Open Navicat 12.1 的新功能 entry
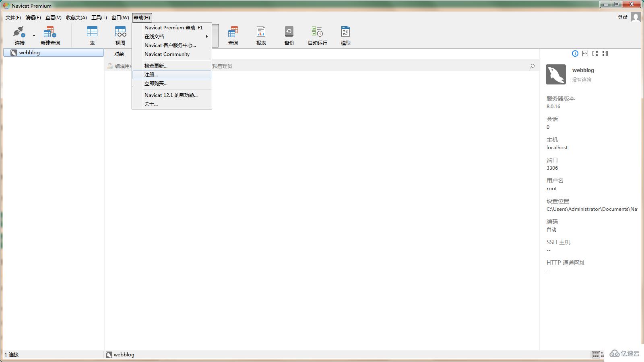Image resolution: width=644 pixels, height=362 pixels. click(x=172, y=95)
